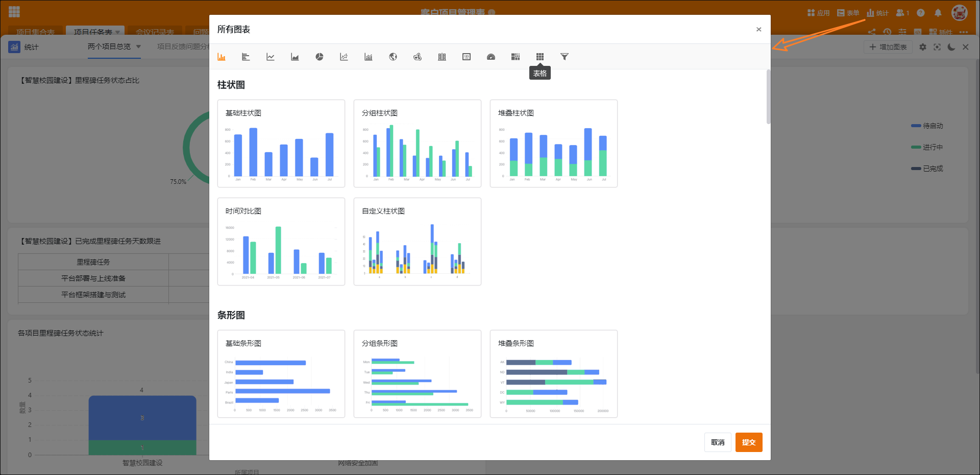The width and height of the screenshot is (980, 475).
Task: Click the 待启动 legend item
Action: pos(927,126)
